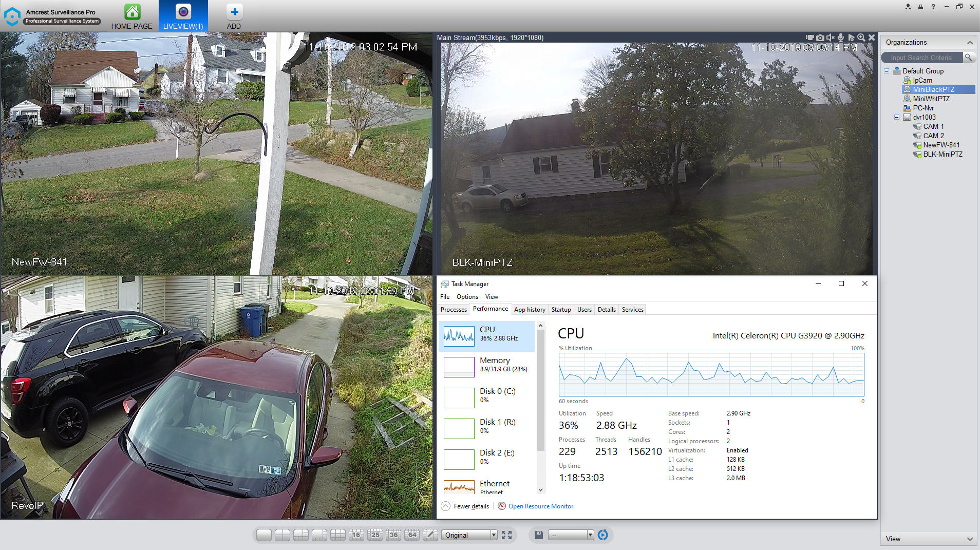This screenshot has height=550, width=980.
Task: Collapse the Default Group tree node
Action: point(887,71)
